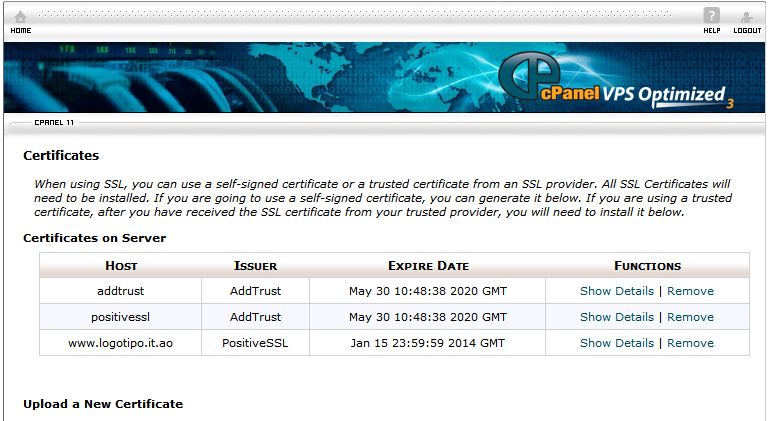This screenshot has height=421, width=768.
Task: Click the AddTrust issuer in positivessl row
Action: 255,317
